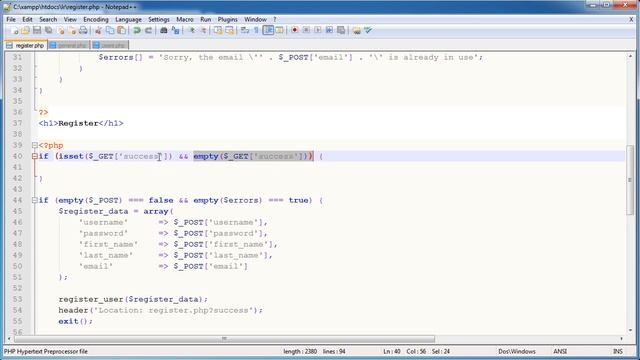Click the vertical scrollbar up arrow
640x360 pixels.
630,56
